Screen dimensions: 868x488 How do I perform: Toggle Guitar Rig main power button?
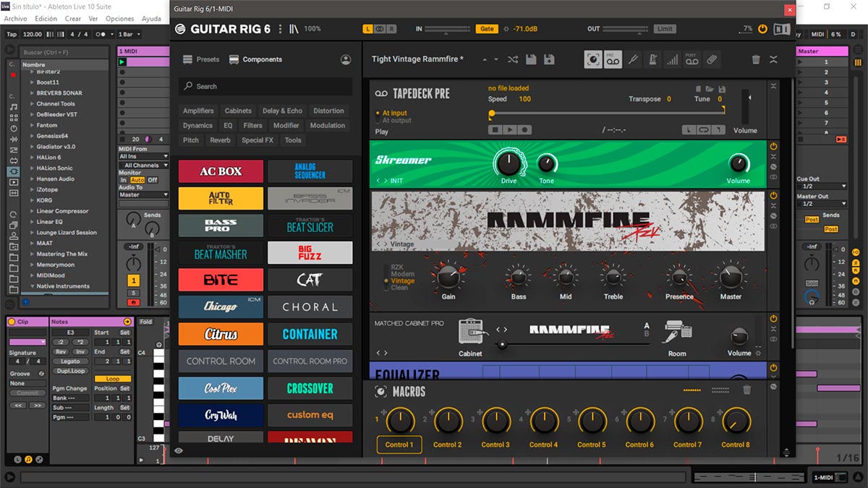click(762, 29)
